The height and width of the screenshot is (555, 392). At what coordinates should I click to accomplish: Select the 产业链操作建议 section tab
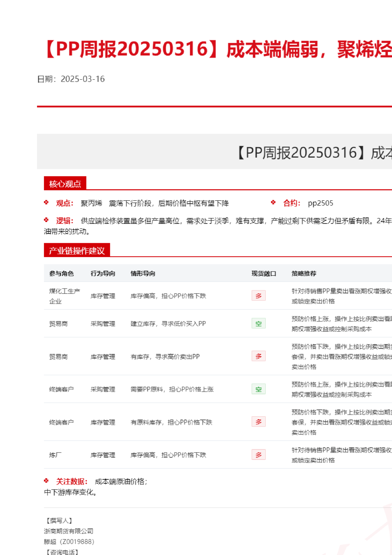click(x=77, y=251)
